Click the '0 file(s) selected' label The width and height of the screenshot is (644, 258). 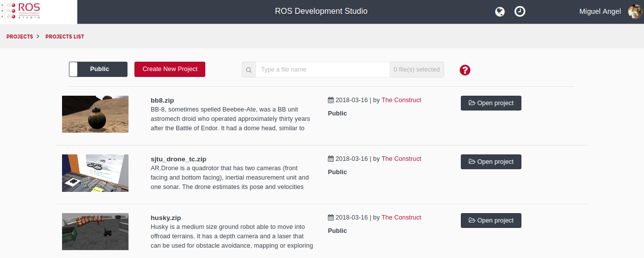(x=417, y=70)
